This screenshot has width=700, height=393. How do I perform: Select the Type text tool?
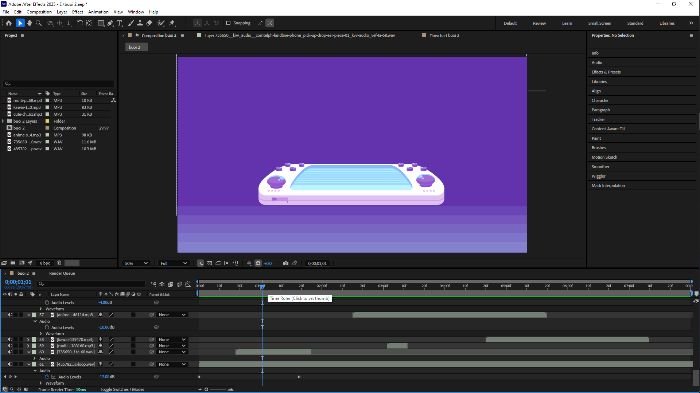click(x=120, y=23)
